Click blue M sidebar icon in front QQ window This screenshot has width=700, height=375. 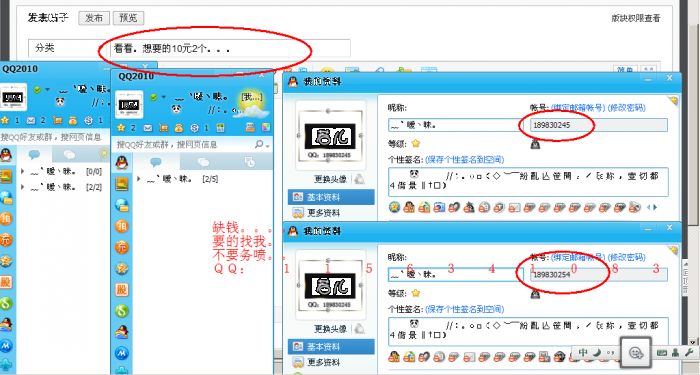121,353
